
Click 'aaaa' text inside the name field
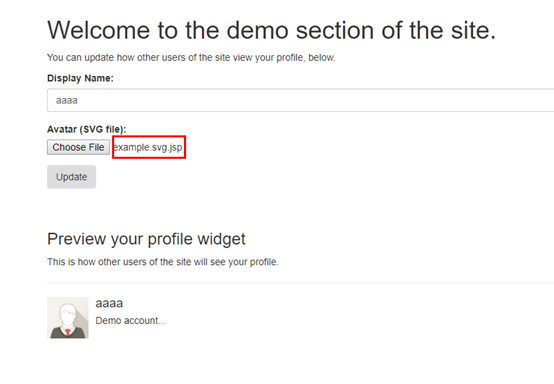coord(67,101)
